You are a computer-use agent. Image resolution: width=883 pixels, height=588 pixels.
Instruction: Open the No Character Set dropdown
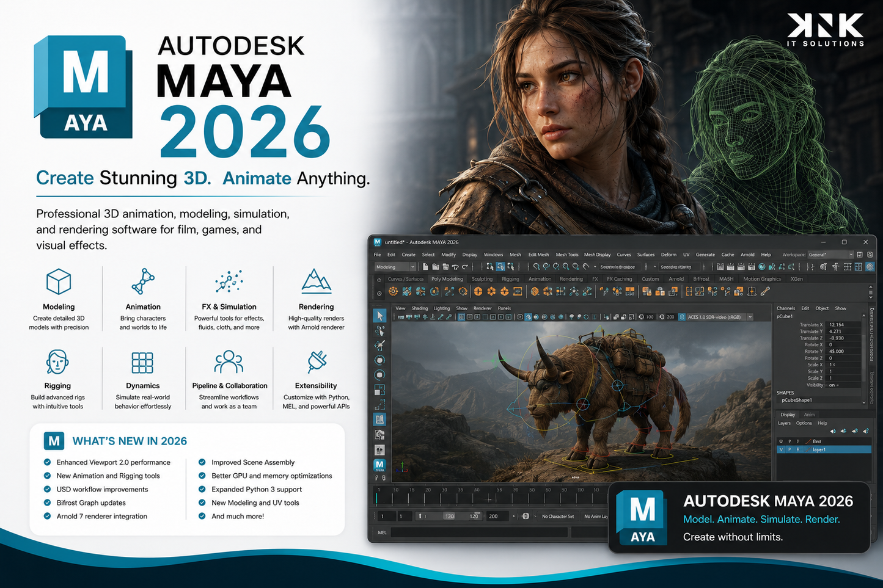tap(557, 516)
